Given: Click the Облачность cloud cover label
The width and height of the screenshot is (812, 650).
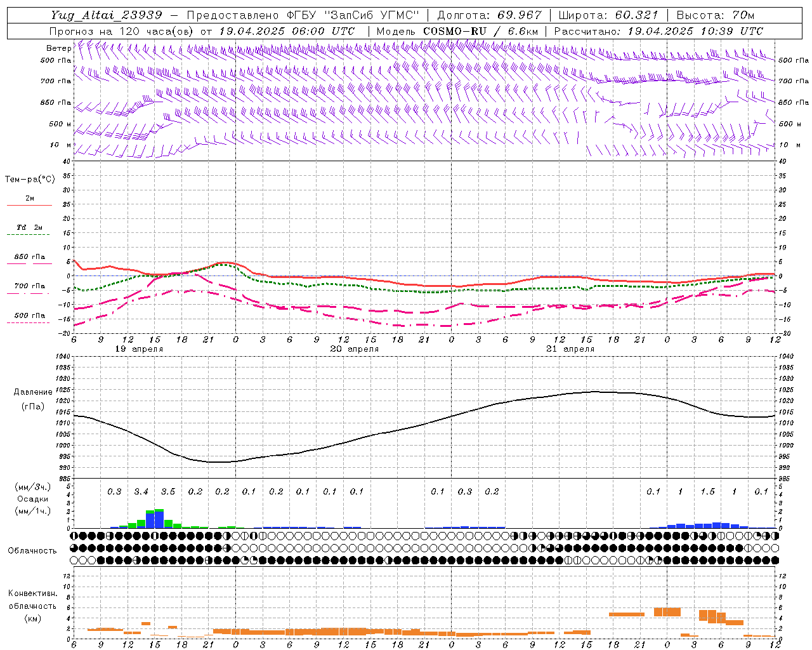Looking at the screenshot, I should 32,550.
